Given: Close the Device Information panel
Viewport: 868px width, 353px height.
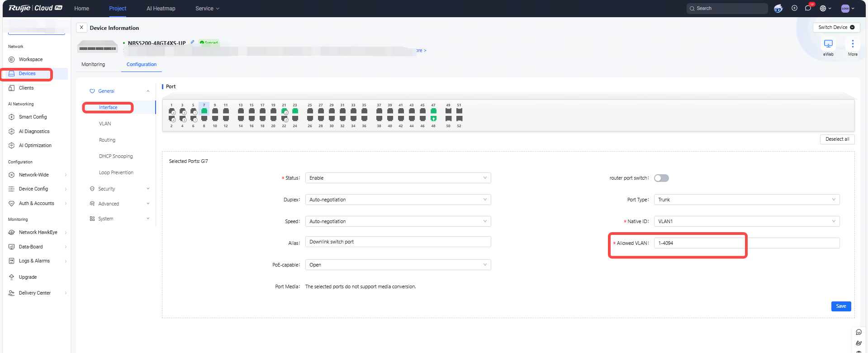Looking at the screenshot, I should pos(81,28).
